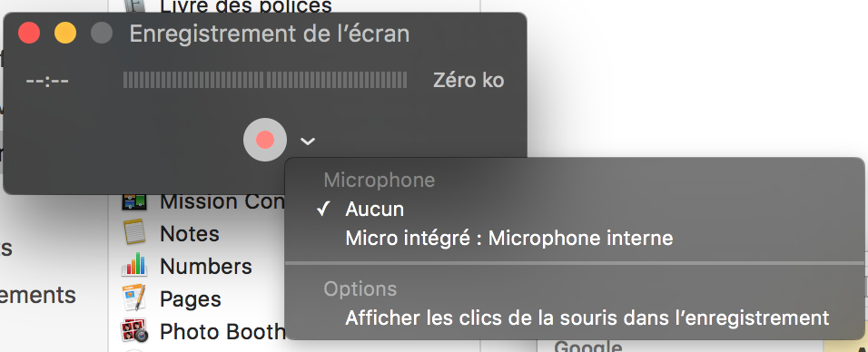The image size is (868, 352).
Task: Start screen recording with red record button
Action: pos(265,140)
